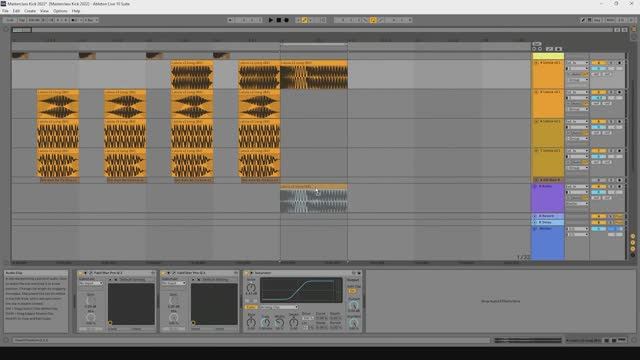
Task: Toggle second FabFilter Pro-Q 3 device activator
Action: [x=163, y=273]
